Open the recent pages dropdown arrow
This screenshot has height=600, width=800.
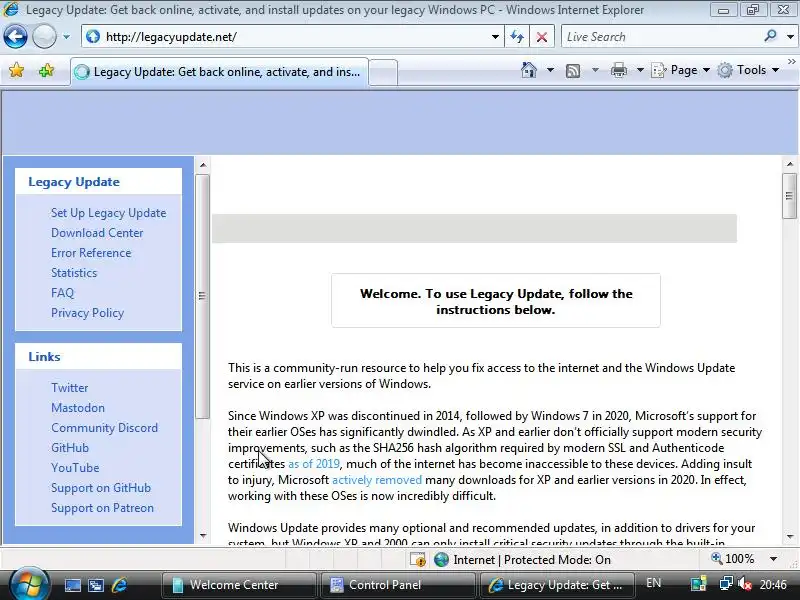pos(66,37)
